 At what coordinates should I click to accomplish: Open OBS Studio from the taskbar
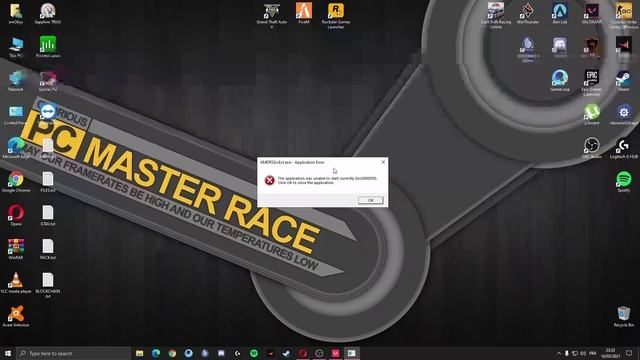point(319,353)
